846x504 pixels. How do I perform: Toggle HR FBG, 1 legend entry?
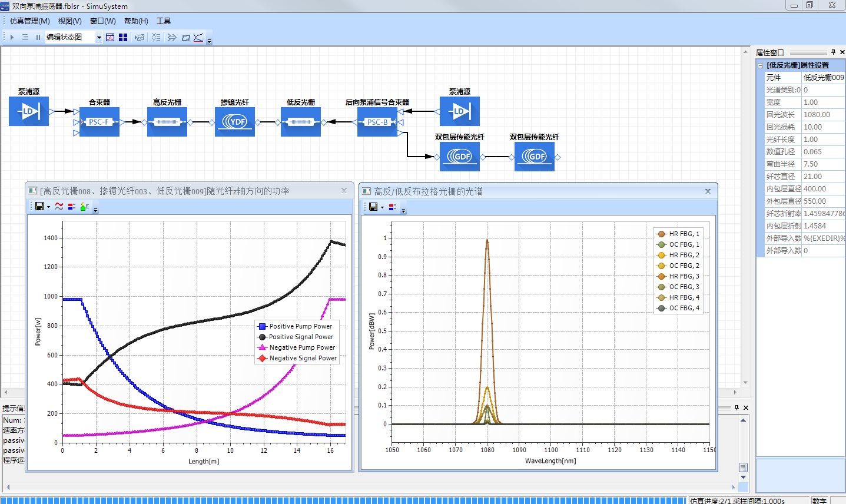click(x=678, y=234)
